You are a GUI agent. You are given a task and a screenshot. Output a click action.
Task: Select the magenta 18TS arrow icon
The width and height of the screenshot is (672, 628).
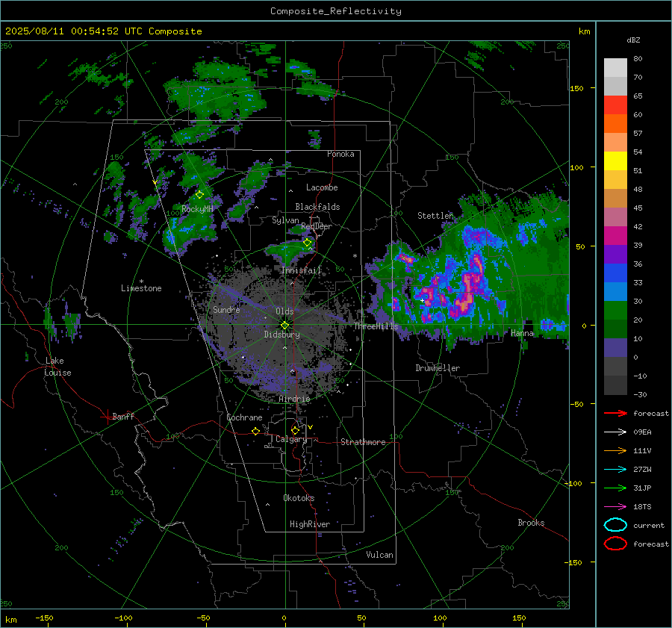point(615,507)
